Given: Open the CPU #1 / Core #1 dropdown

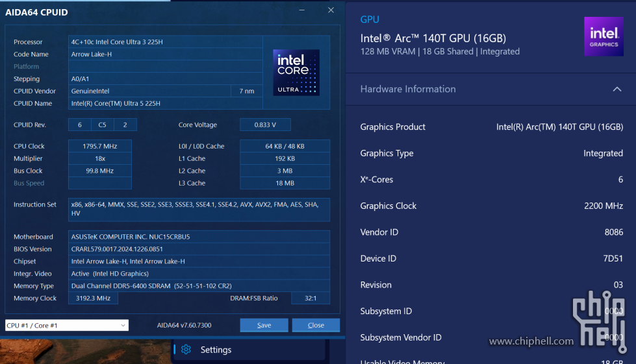Looking at the screenshot, I should click(x=67, y=325).
